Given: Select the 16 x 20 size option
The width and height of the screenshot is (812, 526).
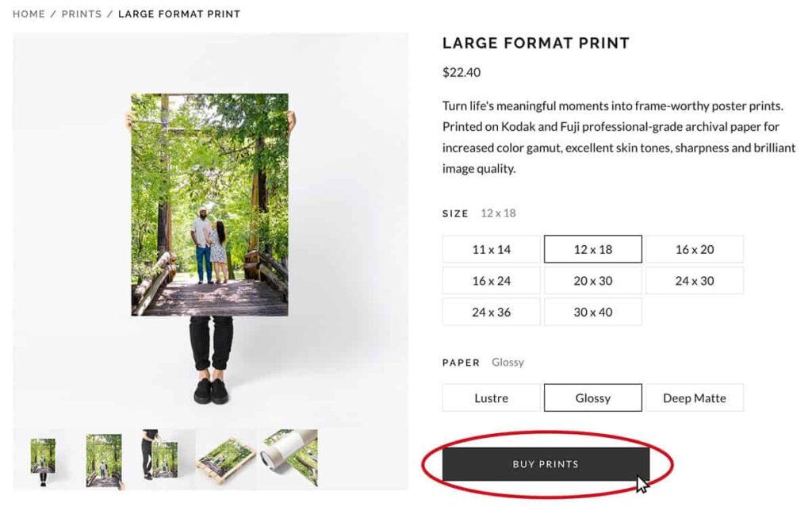Looking at the screenshot, I should pyautogui.click(x=695, y=249).
